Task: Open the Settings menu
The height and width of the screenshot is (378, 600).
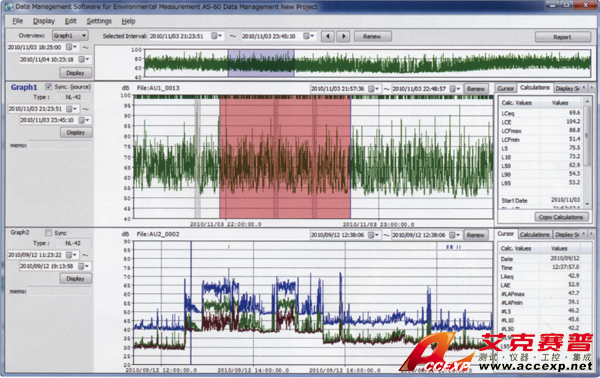Action: click(x=99, y=21)
